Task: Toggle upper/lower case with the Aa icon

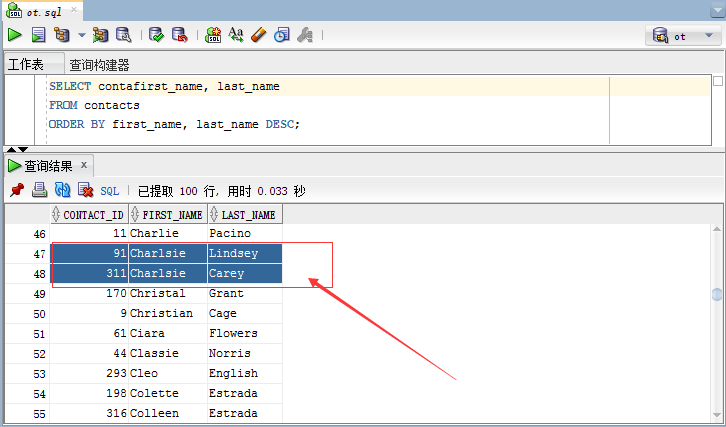Action: pos(237,35)
